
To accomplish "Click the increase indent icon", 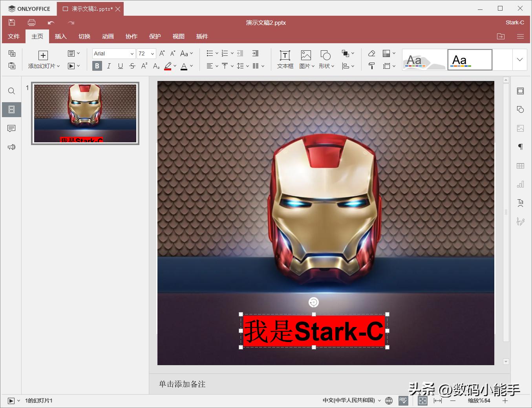I will click(x=255, y=53).
